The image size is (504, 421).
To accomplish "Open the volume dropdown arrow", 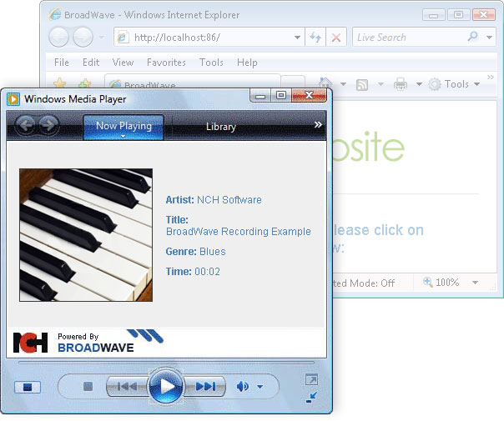I will (260, 387).
